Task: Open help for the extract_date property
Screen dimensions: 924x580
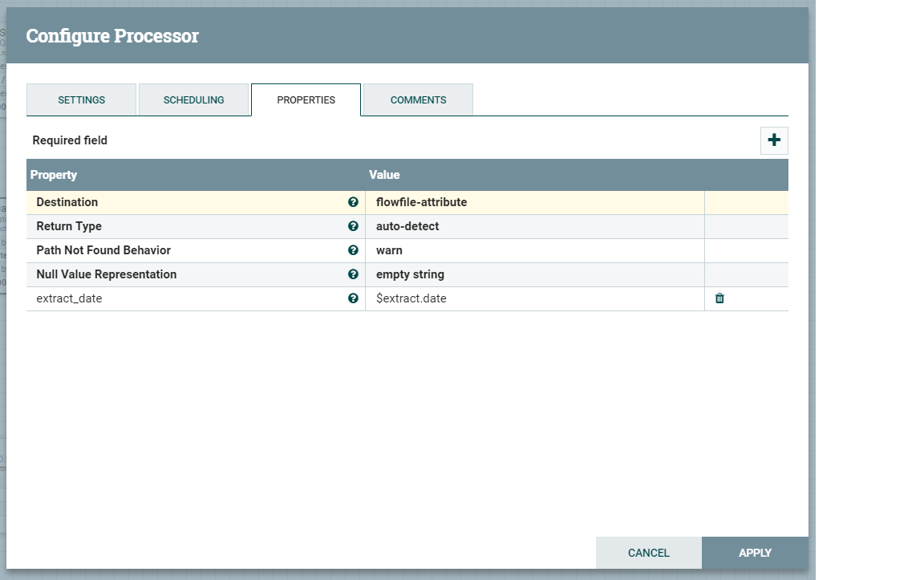Action: pos(353,298)
